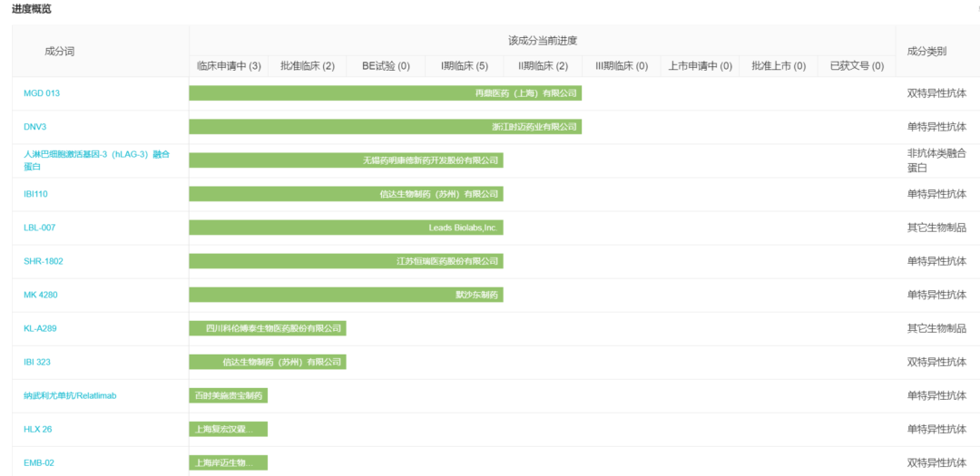Open the SHR-1802 ingredient link
This screenshot has width=980, height=476.
click(x=44, y=261)
